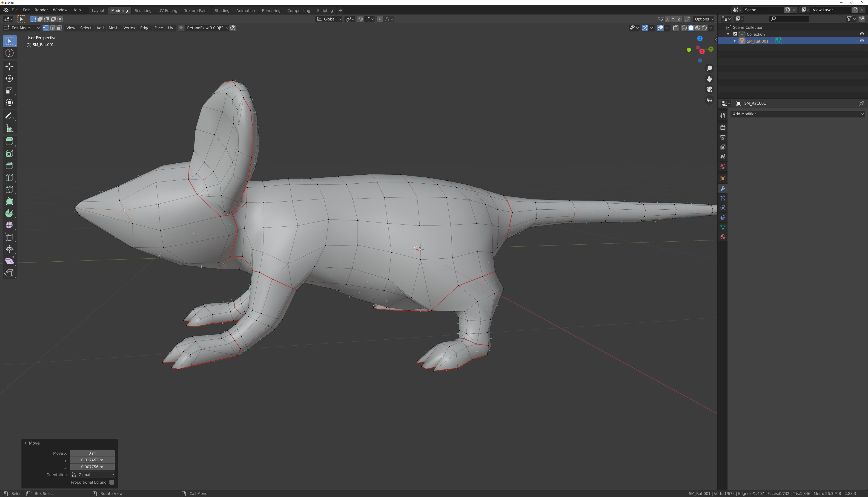Select the Edge Slide tool
This screenshot has height=497, width=868.
[9, 237]
